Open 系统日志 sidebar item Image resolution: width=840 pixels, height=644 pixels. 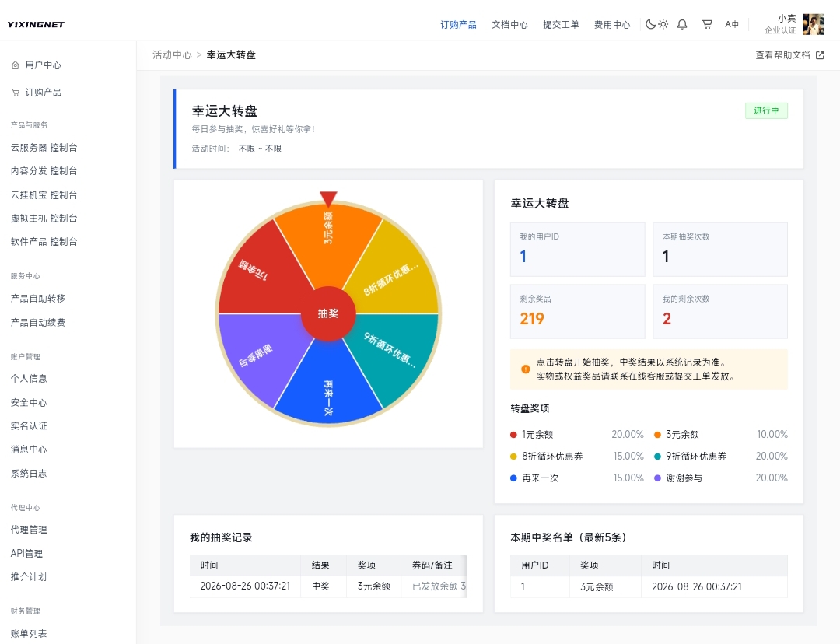click(x=29, y=474)
